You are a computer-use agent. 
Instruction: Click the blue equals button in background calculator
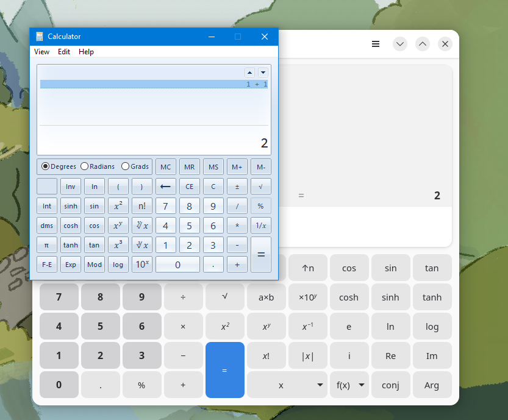[225, 370]
